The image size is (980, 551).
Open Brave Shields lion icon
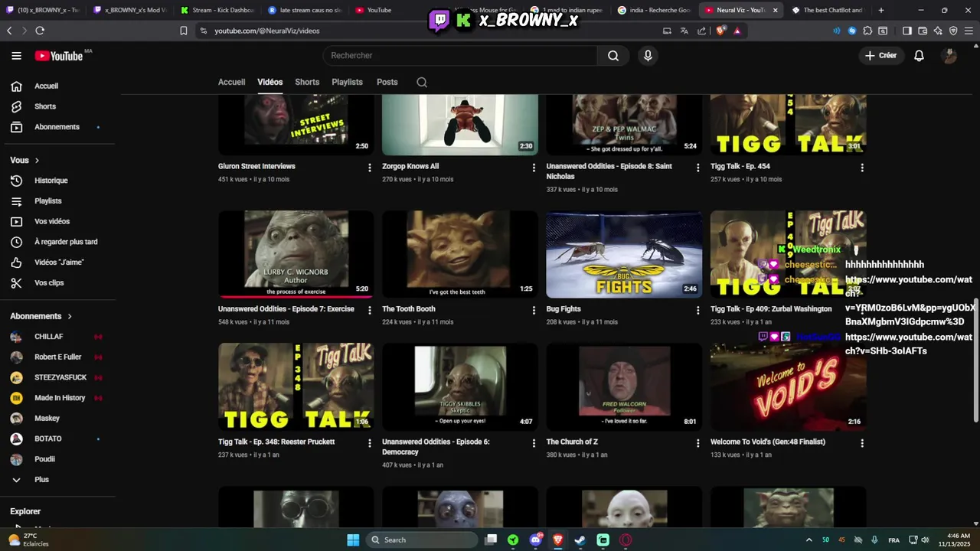click(x=721, y=31)
